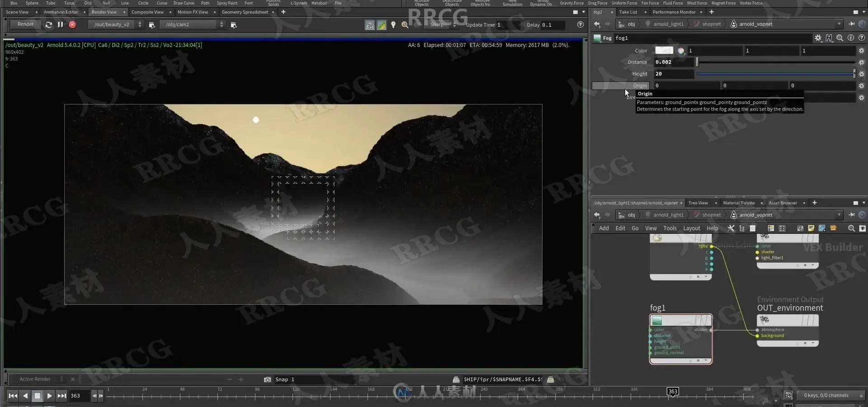Switch to the Geometry Spreadsheet tab

click(245, 12)
